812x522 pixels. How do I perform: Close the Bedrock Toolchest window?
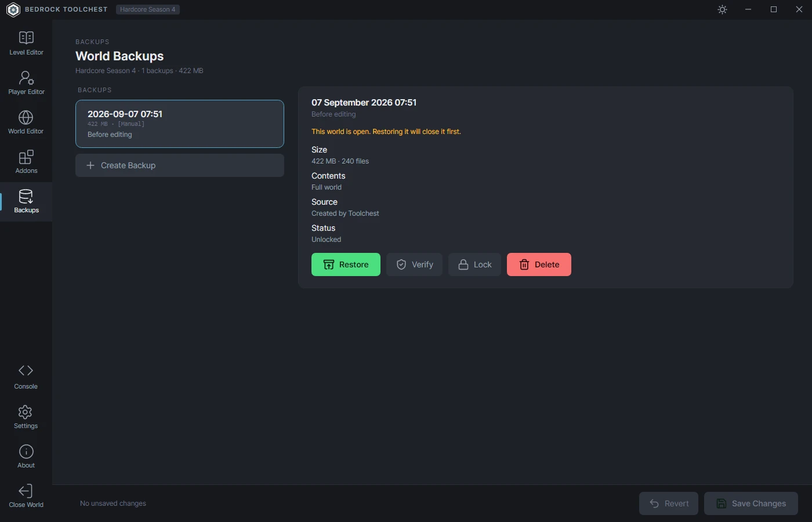click(799, 9)
